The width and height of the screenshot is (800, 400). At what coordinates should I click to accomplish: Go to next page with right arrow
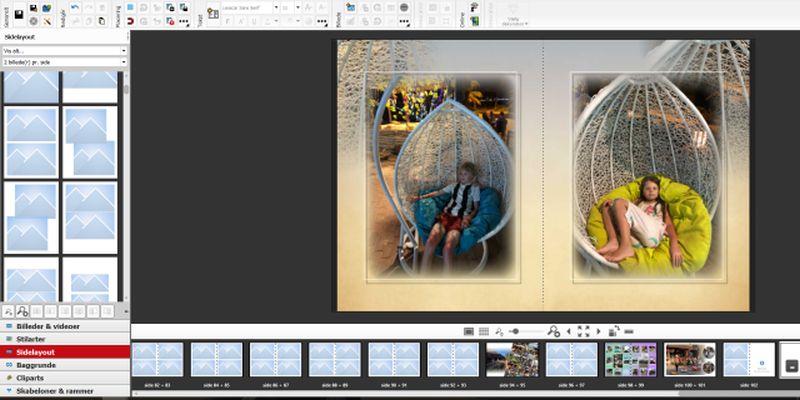point(599,331)
